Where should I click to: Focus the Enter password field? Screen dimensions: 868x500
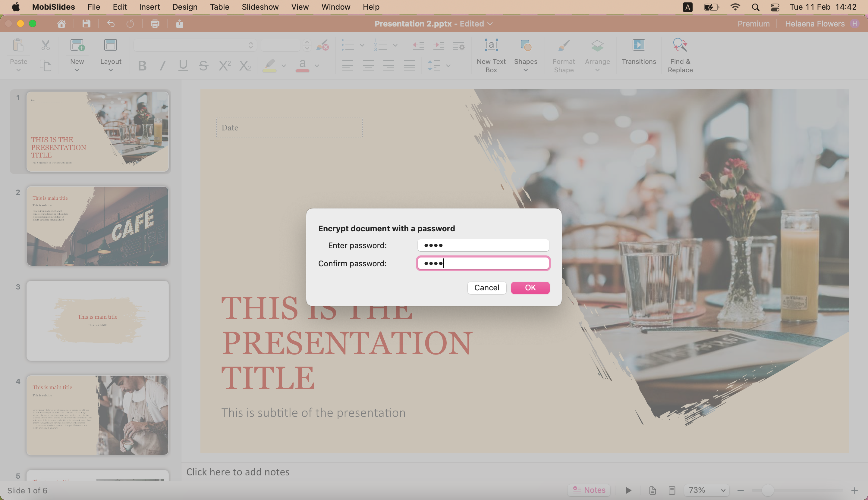(483, 245)
